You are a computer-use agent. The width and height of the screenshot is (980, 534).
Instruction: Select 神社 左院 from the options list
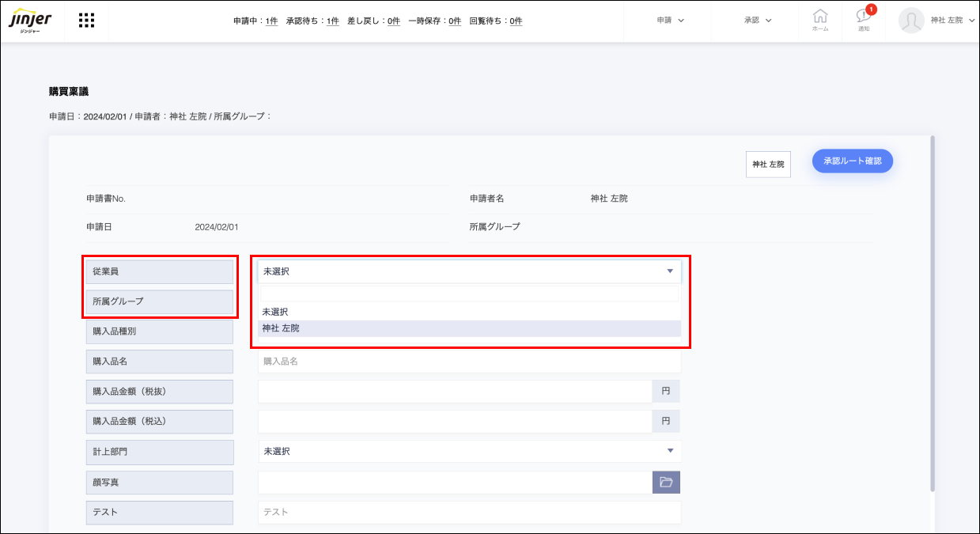469,327
